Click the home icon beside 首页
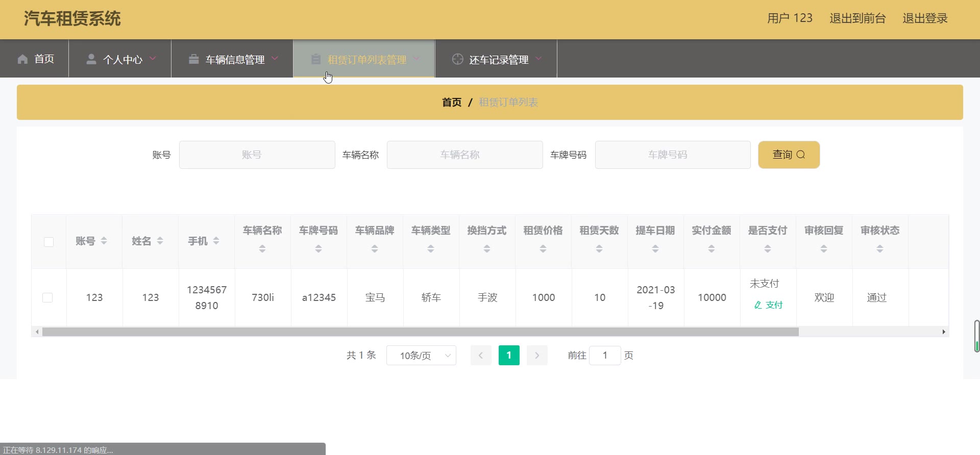 (22, 59)
